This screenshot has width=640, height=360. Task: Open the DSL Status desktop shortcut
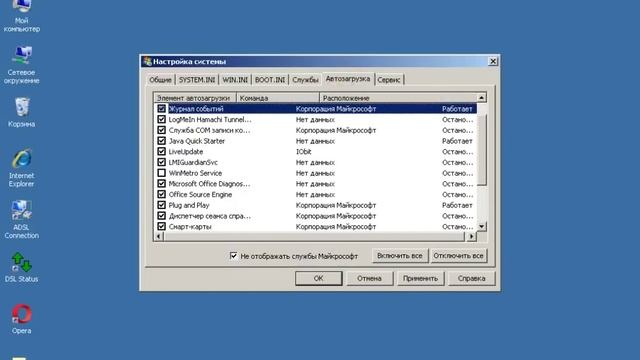(x=21, y=267)
